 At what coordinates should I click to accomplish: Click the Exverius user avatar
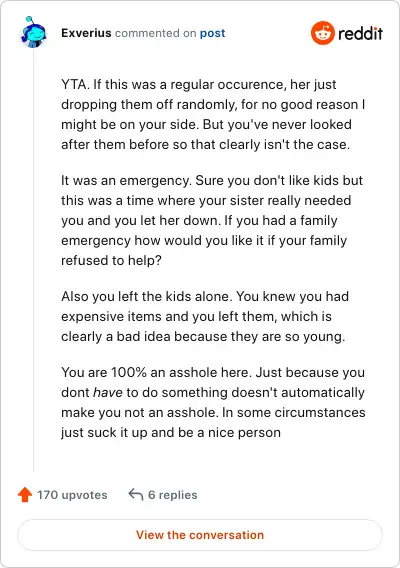pos(33,32)
